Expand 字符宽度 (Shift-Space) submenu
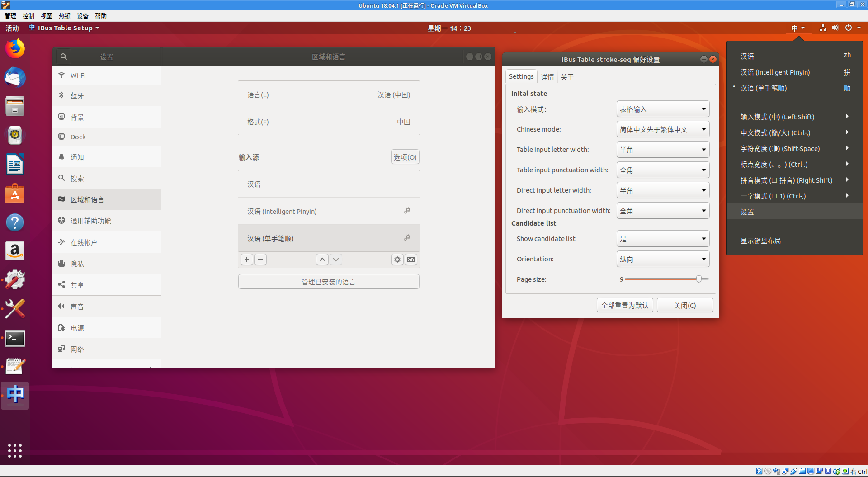The height and width of the screenshot is (477, 868). (x=795, y=148)
